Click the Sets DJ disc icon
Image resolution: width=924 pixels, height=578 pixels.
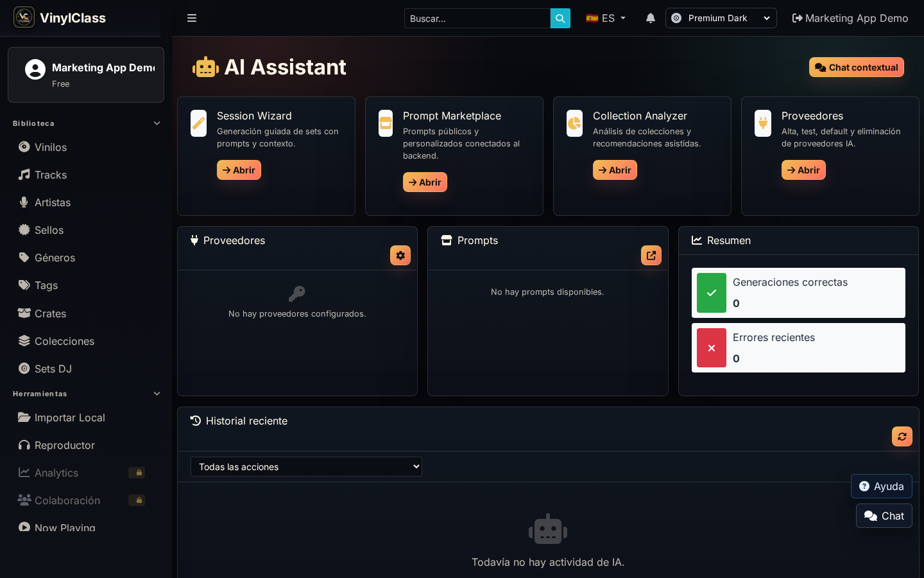[24, 368]
